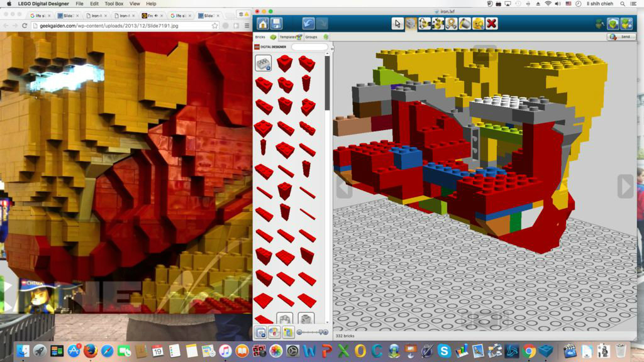Open the Bricks palette tab

pos(265,37)
